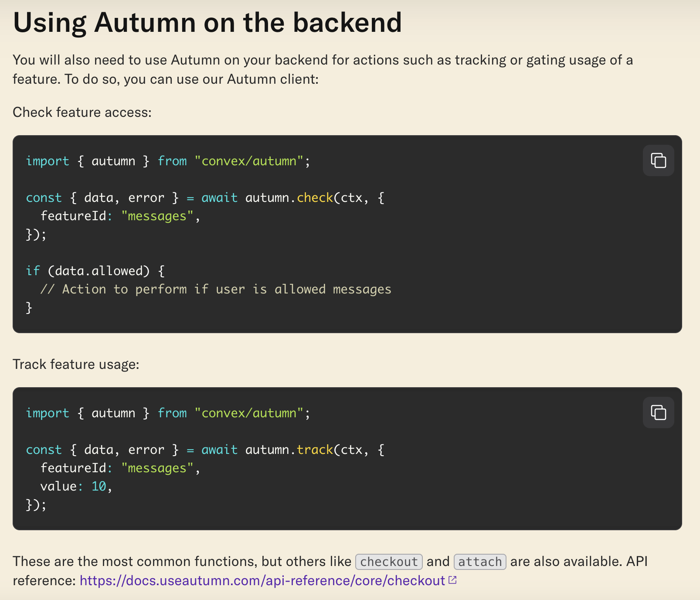Click the yellow "check" method name in code
The width and height of the screenshot is (700, 600).
[x=315, y=198]
